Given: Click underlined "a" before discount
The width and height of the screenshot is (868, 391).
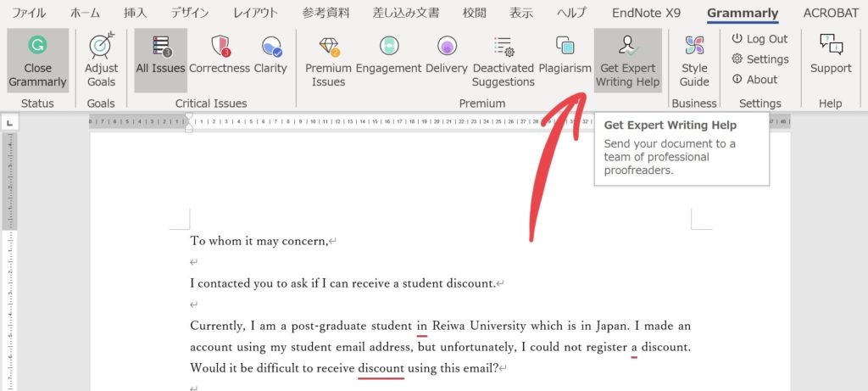Looking at the screenshot, I should pos(634,347).
